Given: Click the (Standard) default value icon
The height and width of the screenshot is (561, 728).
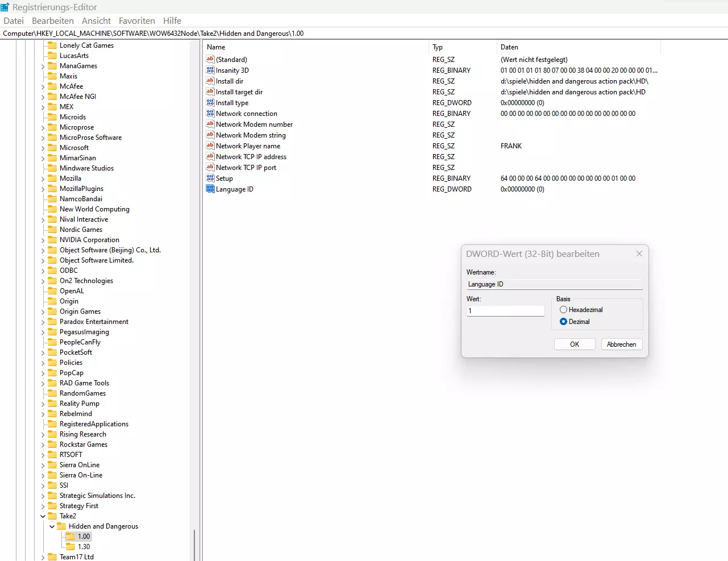Looking at the screenshot, I should coord(210,59).
